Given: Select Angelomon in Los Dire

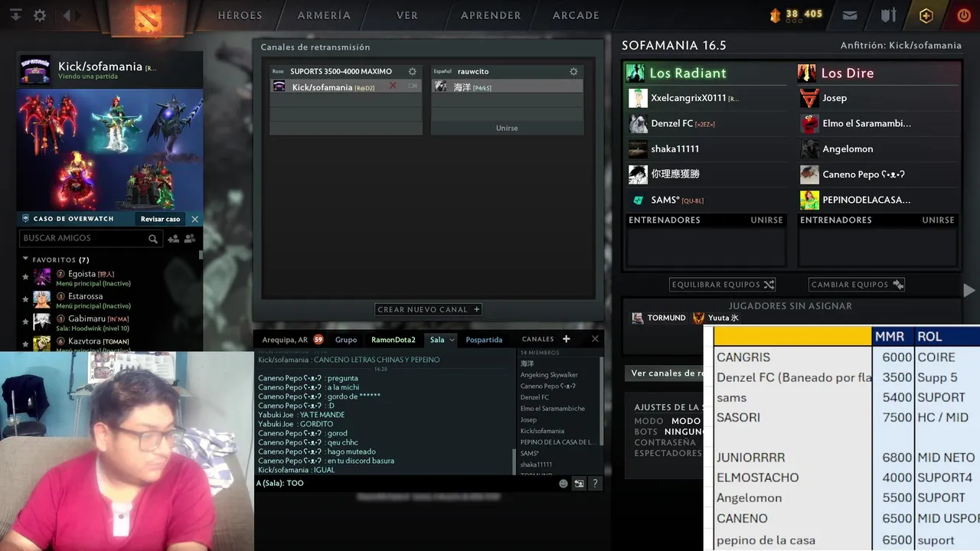Looking at the screenshot, I should 879,149.
